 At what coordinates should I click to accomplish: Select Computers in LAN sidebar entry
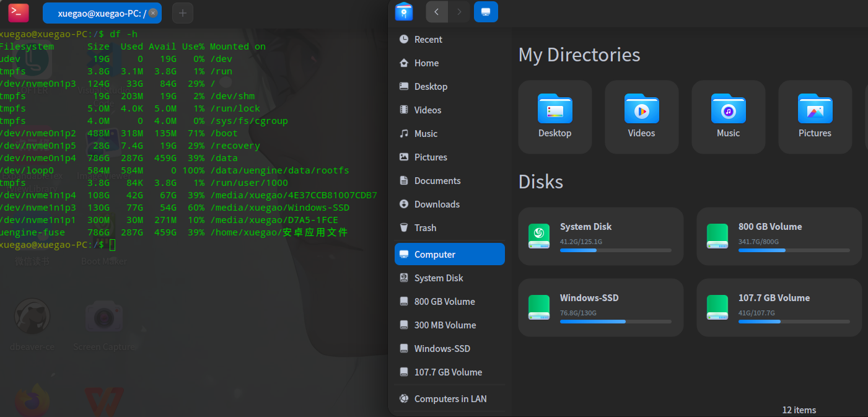[x=450, y=399]
